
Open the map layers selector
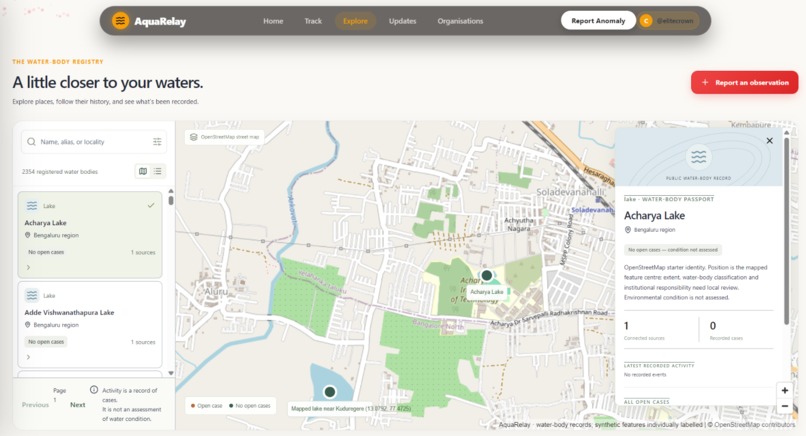tap(225, 137)
